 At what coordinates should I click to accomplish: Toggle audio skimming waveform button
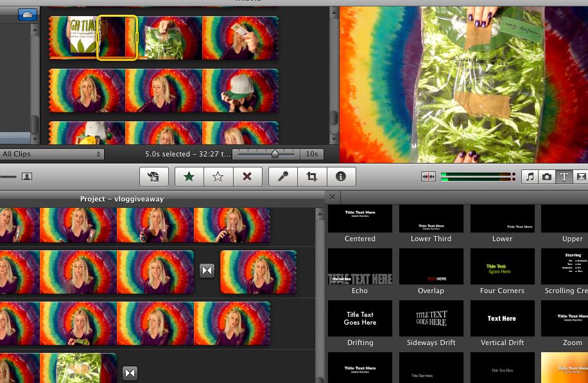click(x=428, y=176)
